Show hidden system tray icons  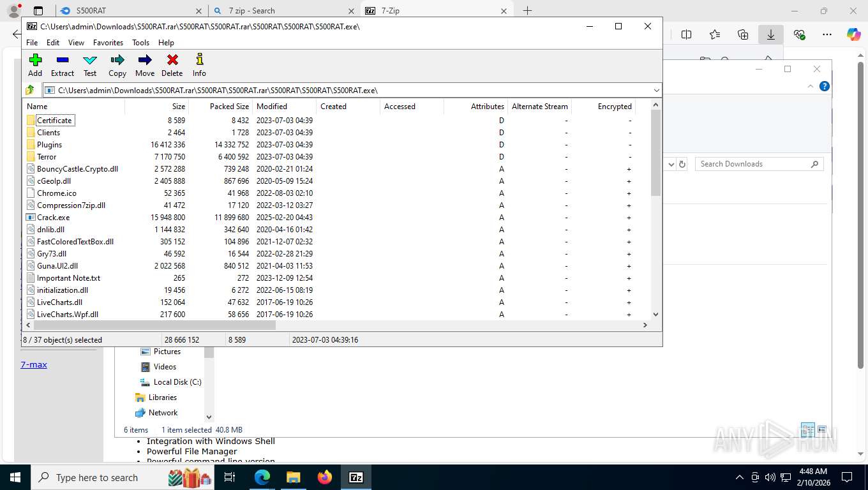coord(740,477)
